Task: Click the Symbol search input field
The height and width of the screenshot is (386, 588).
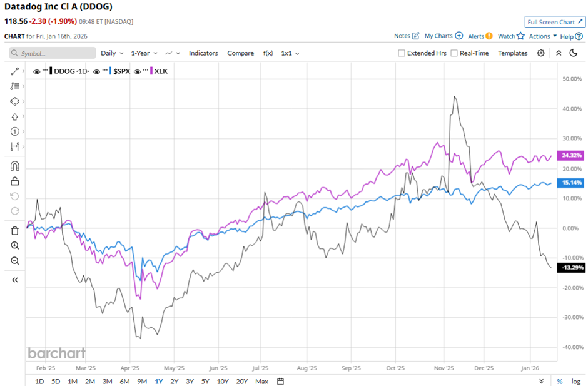Action: (53, 53)
